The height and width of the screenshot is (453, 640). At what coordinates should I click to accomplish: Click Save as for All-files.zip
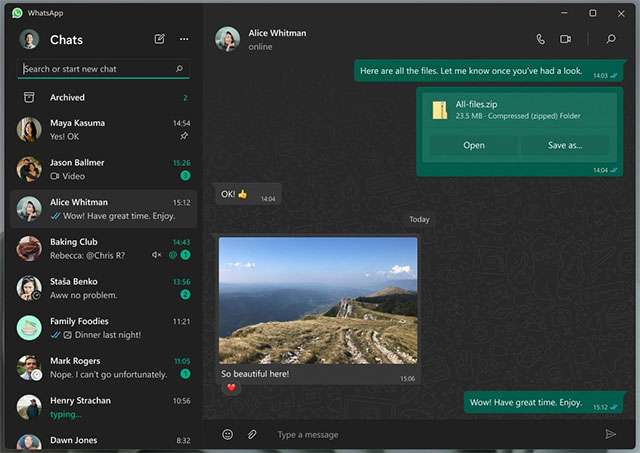(x=564, y=145)
